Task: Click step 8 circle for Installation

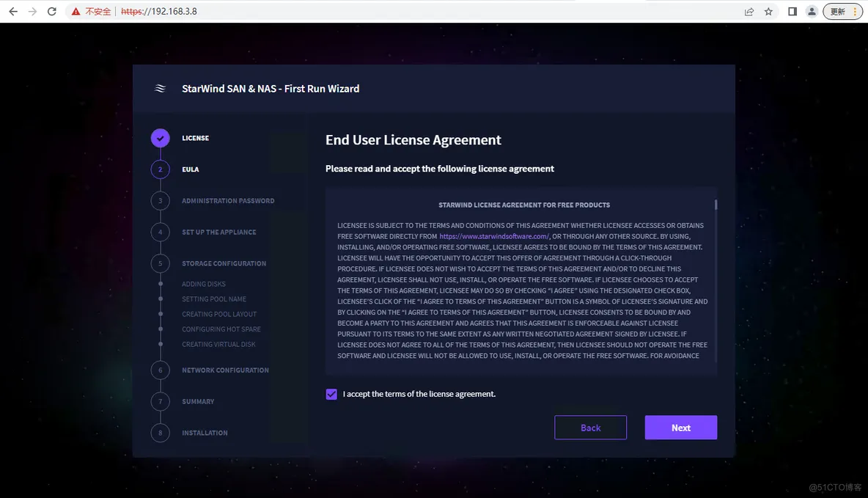Action: pos(160,433)
